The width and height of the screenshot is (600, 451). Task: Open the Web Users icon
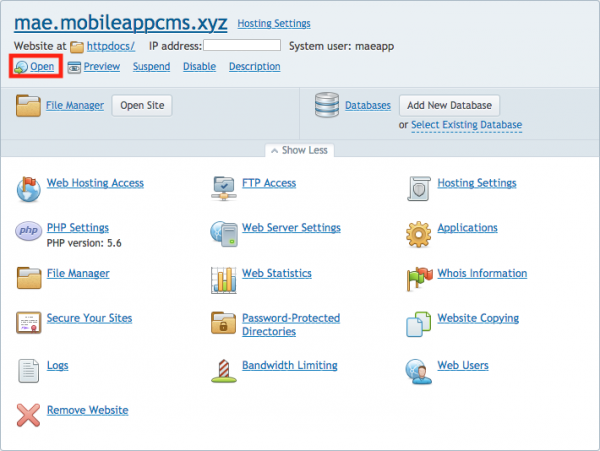pyautogui.click(x=418, y=370)
